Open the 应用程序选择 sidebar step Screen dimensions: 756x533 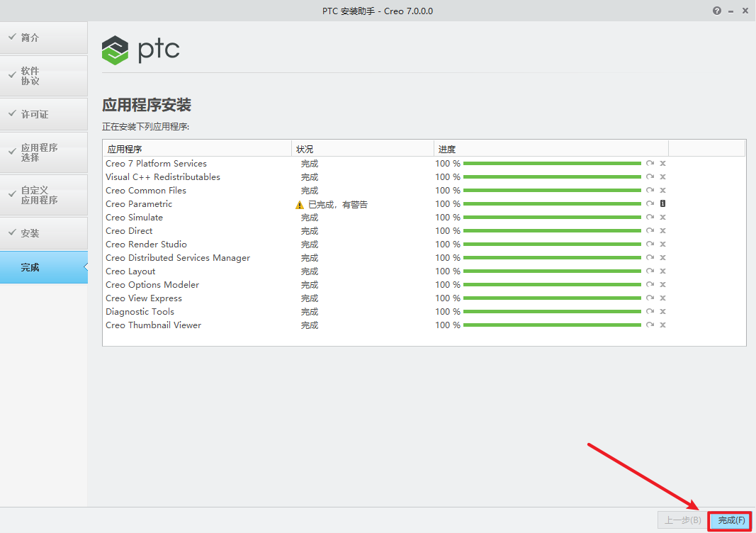tap(43, 152)
